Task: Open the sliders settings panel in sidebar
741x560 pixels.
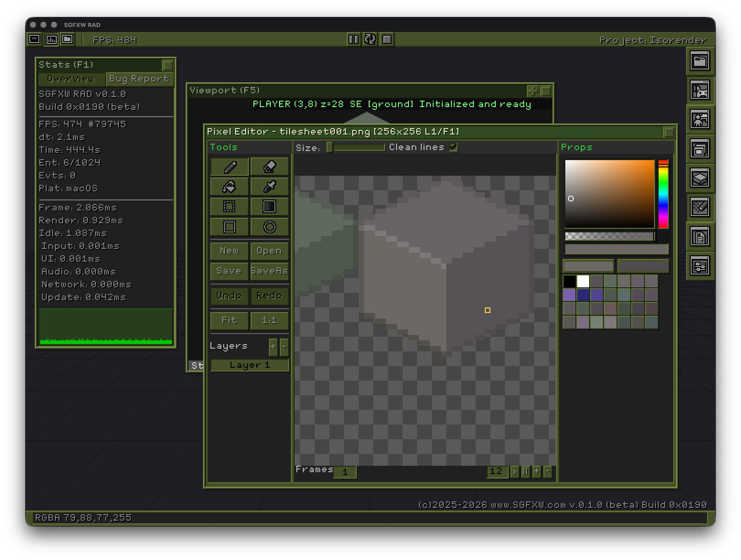Action: (700, 266)
